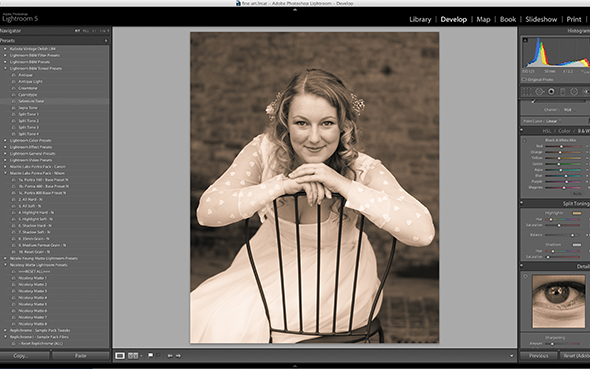Apply the Creamtone preset
The height and width of the screenshot is (369, 590).
[28, 88]
